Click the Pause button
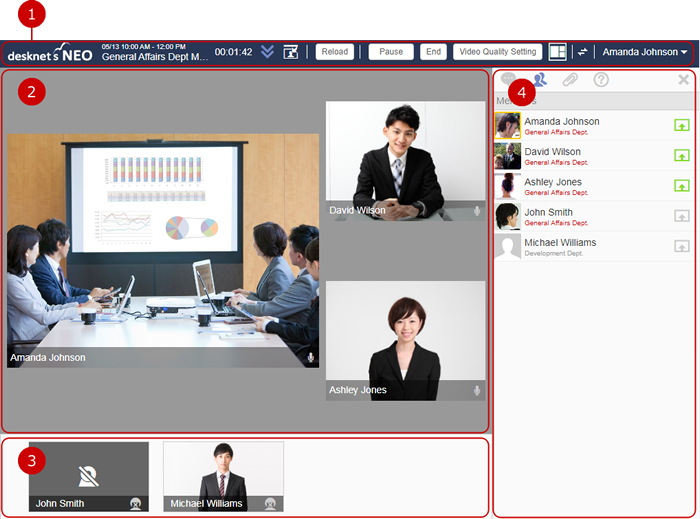 pos(391,52)
